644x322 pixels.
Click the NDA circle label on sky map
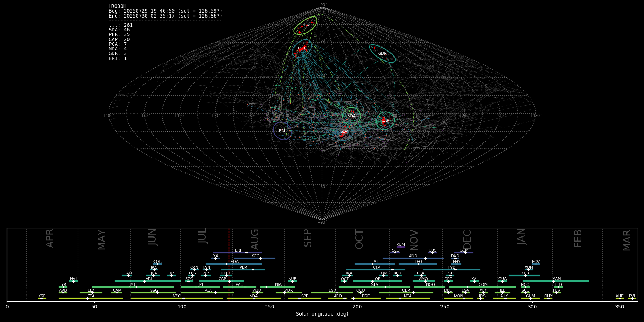(x=352, y=116)
